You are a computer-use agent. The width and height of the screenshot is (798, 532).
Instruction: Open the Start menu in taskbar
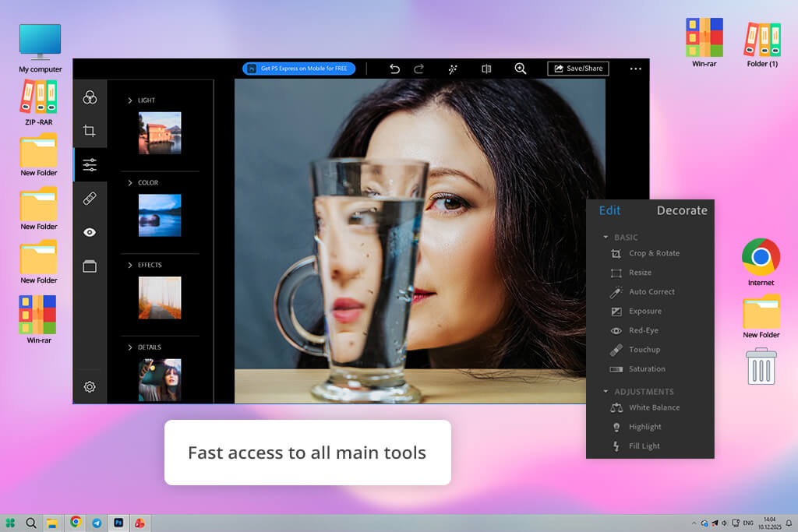tap(10, 523)
